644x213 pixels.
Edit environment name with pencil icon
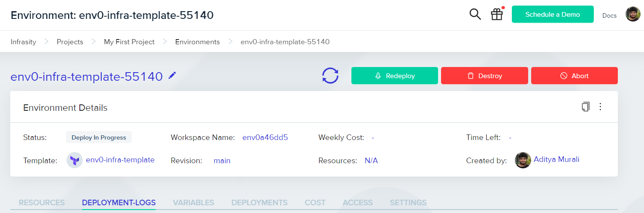point(172,76)
